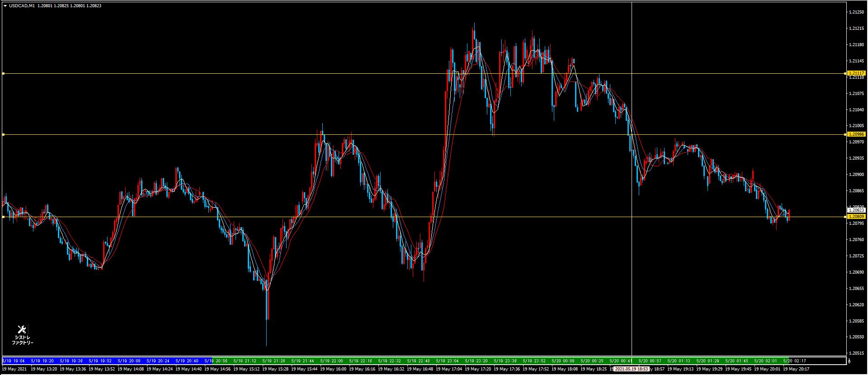Click the 5/20 02:17 session label
The width and height of the screenshot is (868, 375).
796,361
